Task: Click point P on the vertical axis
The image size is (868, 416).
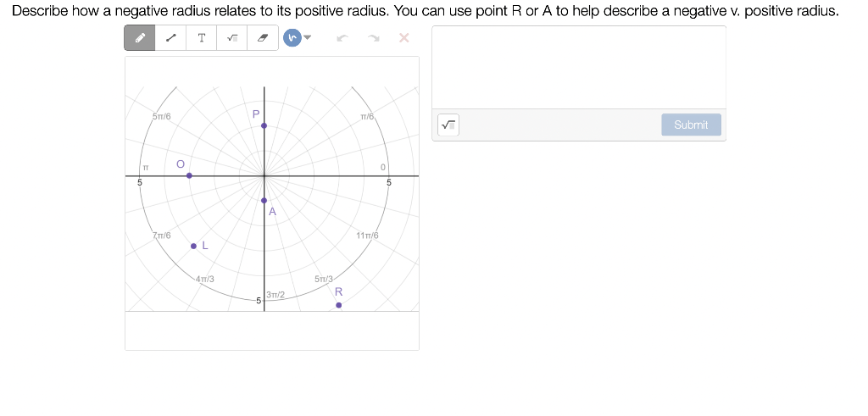Action: click(264, 125)
